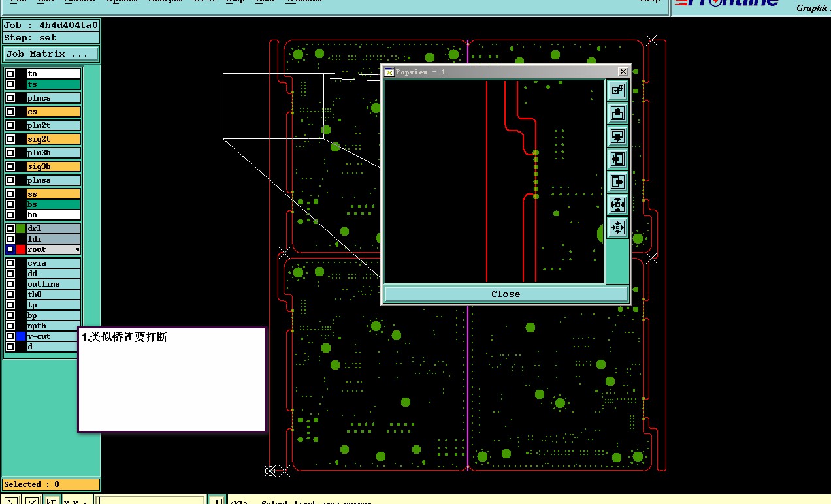Pan popview down arrow icon
This screenshot has height=504, width=831.
pos(617,136)
